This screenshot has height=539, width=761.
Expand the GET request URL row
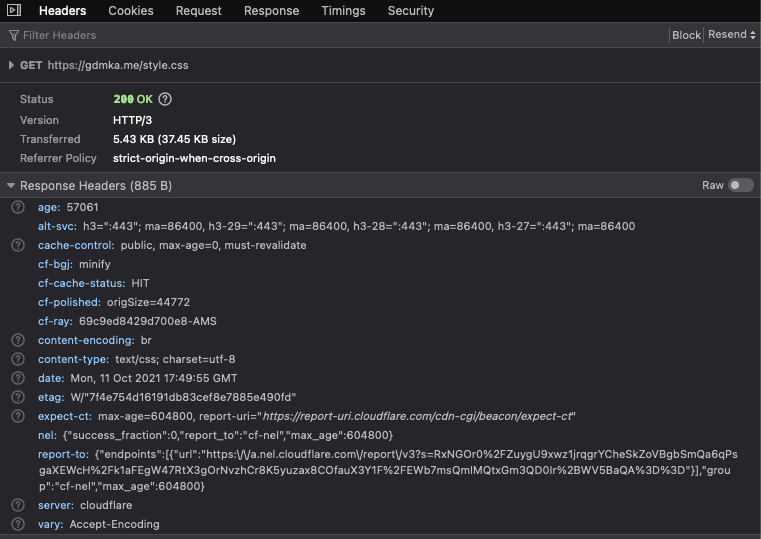click(x=11, y=65)
